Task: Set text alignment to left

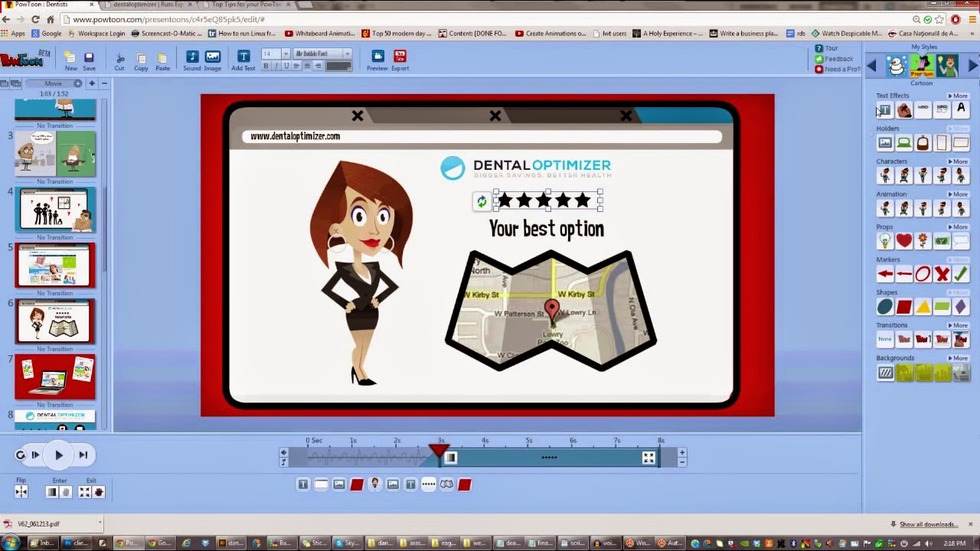Action: [296, 67]
